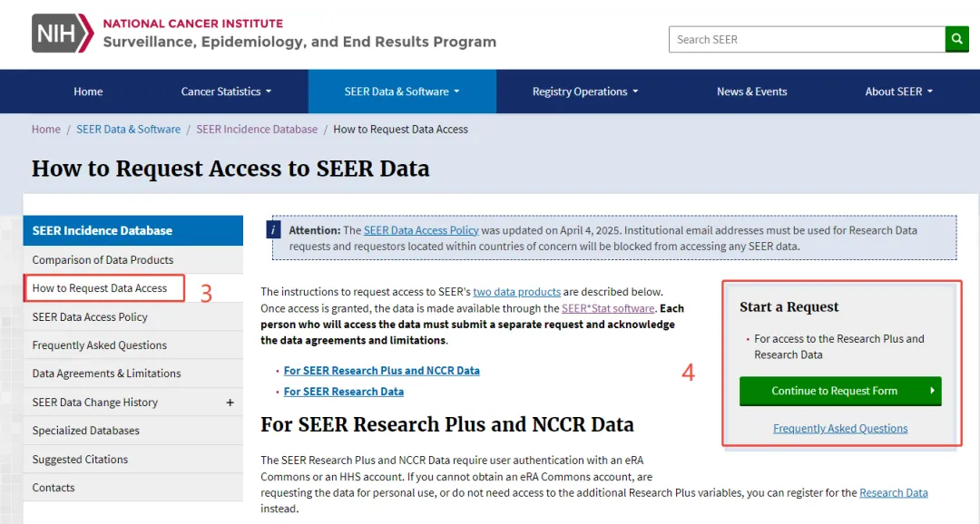The image size is (980, 524).
Task: Click the blue attention info icon
Action: point(274,229)
